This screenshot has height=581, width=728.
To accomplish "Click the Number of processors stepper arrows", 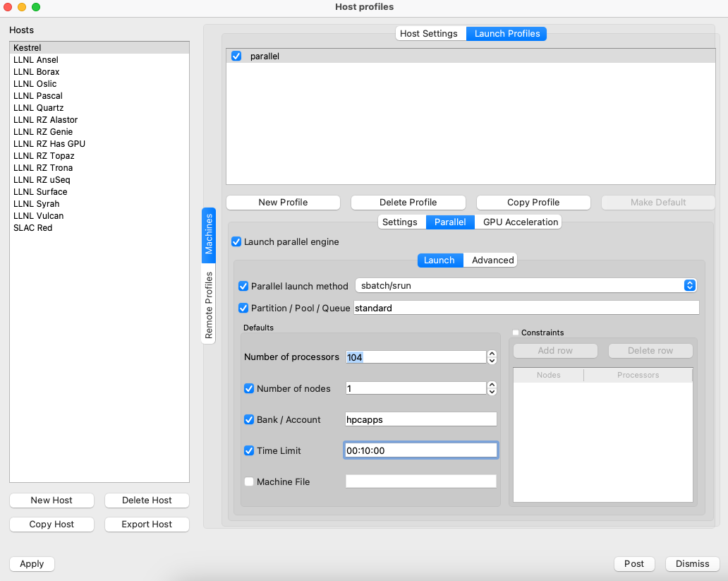I will (x=492, y=357).
